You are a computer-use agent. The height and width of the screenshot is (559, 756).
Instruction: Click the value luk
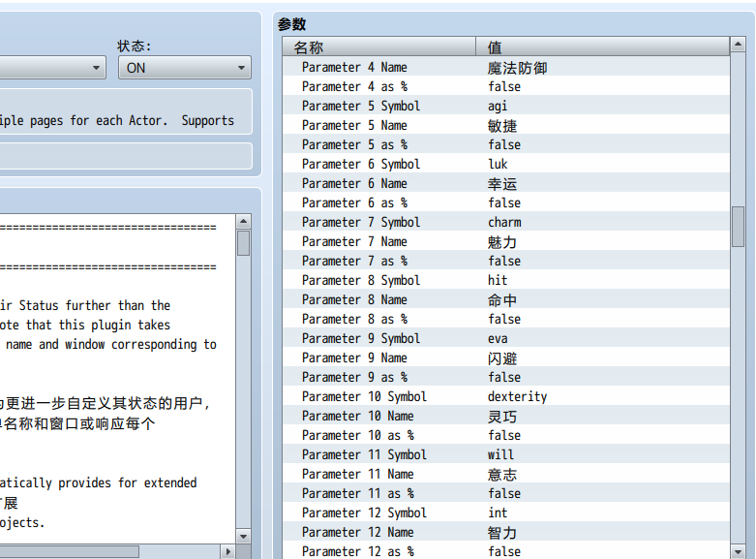[498, 164]
